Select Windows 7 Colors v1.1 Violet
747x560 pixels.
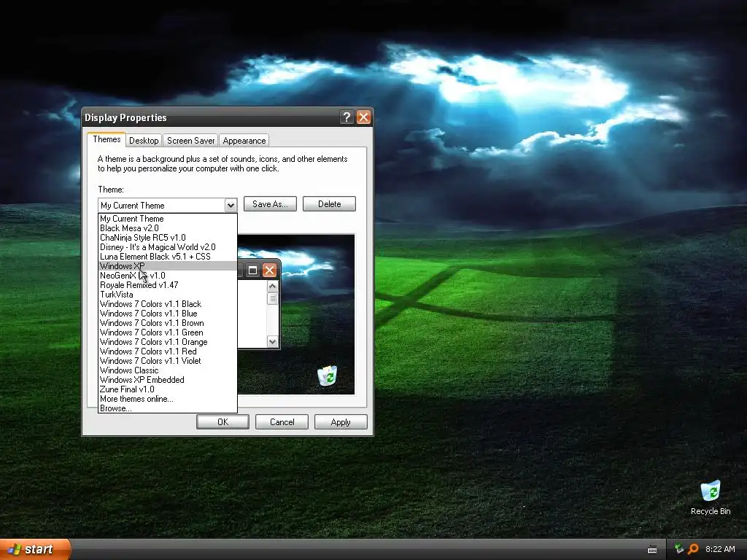(168, 361)
